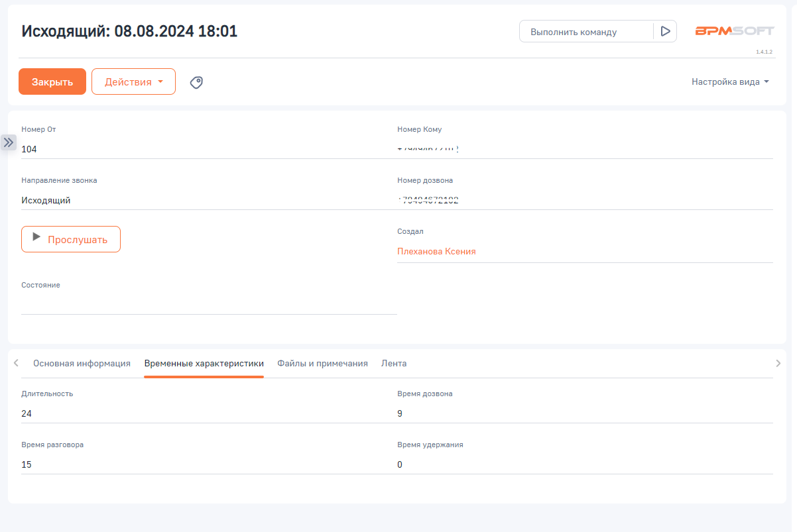797x532 pixels.
Task: Click the play icon inside Прослушать button
Action: (35, 239)
